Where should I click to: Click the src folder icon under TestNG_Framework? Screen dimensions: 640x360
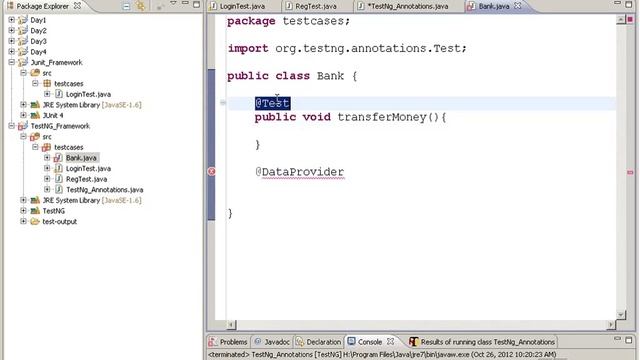coord(35,137)
